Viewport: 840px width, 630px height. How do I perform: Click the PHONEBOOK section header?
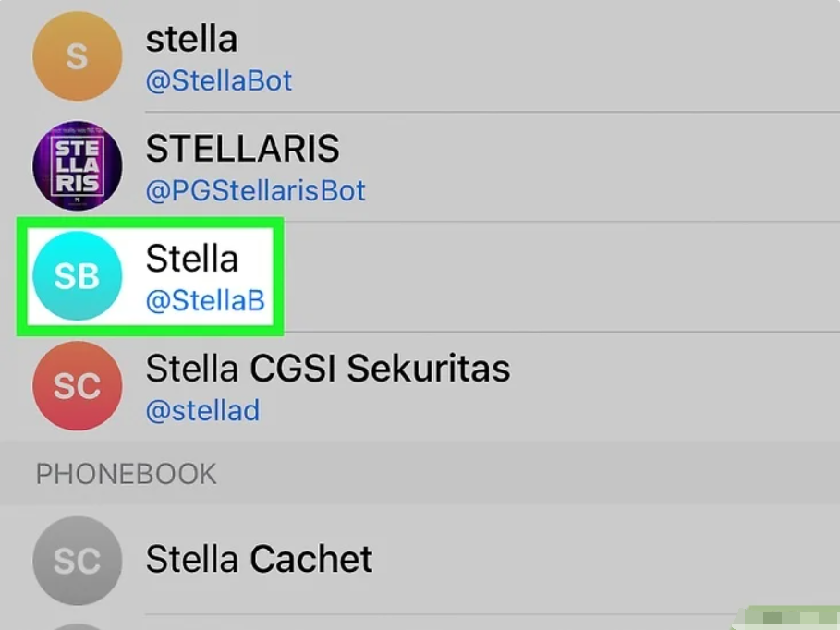[127, 474]
